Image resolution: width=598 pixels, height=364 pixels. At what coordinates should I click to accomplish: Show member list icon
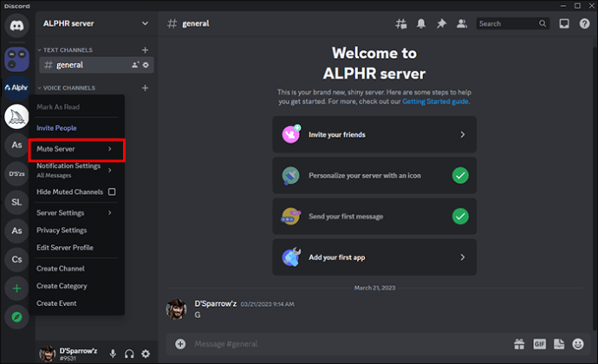click(x=462, y=23)
